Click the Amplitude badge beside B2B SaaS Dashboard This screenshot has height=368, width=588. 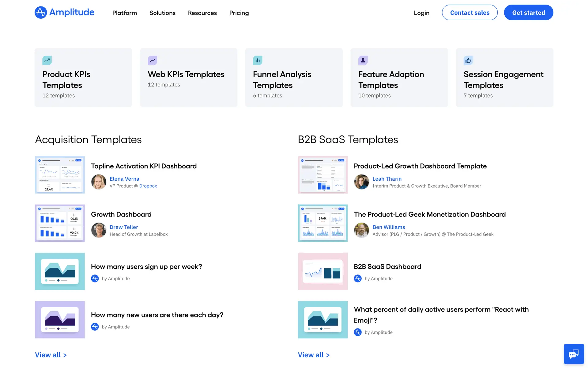coord(358,278)
